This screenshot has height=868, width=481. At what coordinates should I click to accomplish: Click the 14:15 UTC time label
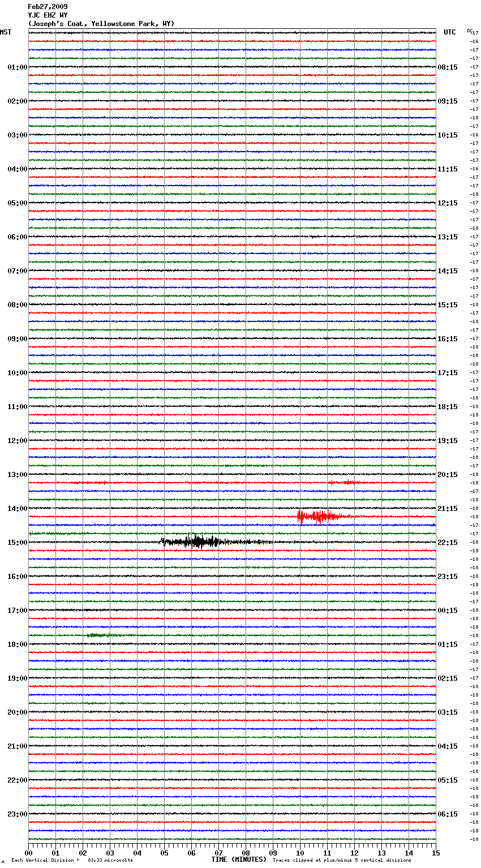pos(448,271)
